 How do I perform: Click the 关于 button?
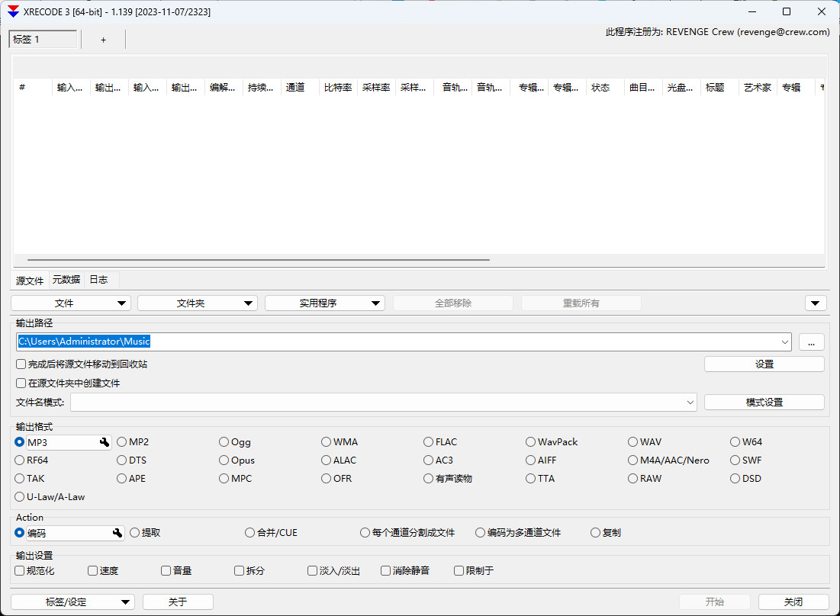[178, 602]
